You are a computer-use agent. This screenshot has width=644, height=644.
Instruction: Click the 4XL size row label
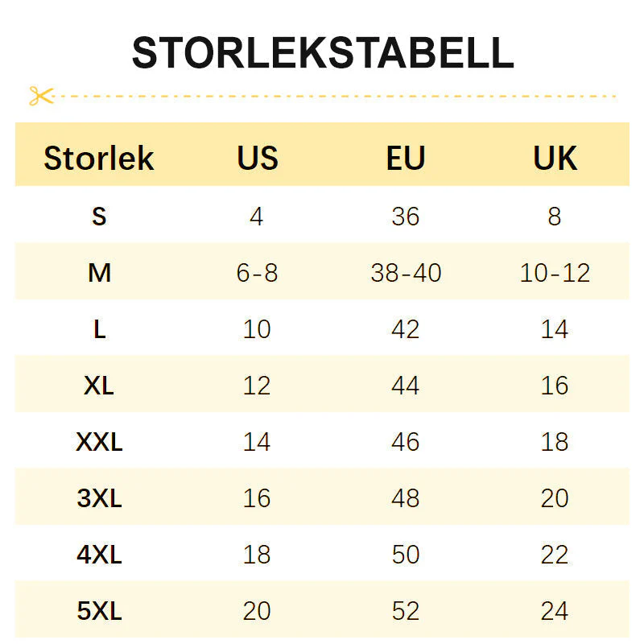(99, 555)
